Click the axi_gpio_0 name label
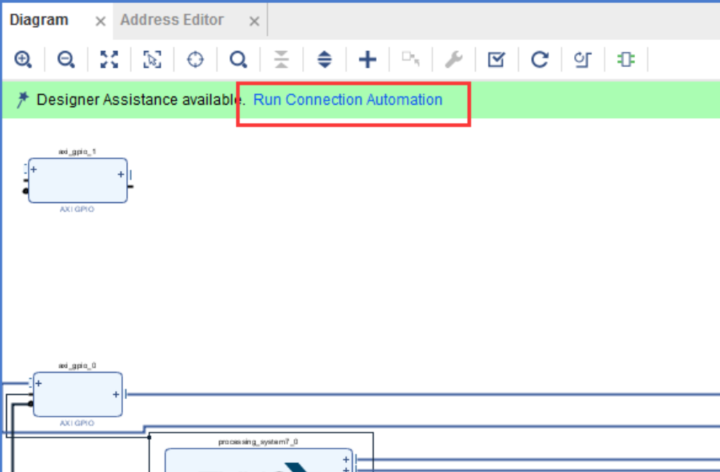Viewport: 720px width, 472px height. pos(77,365)
